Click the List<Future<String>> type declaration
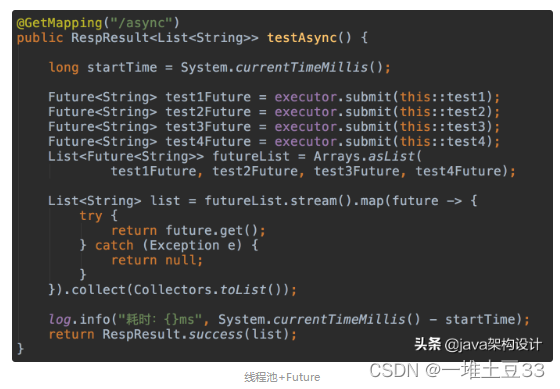560x389 pixels. click(126, 156)
